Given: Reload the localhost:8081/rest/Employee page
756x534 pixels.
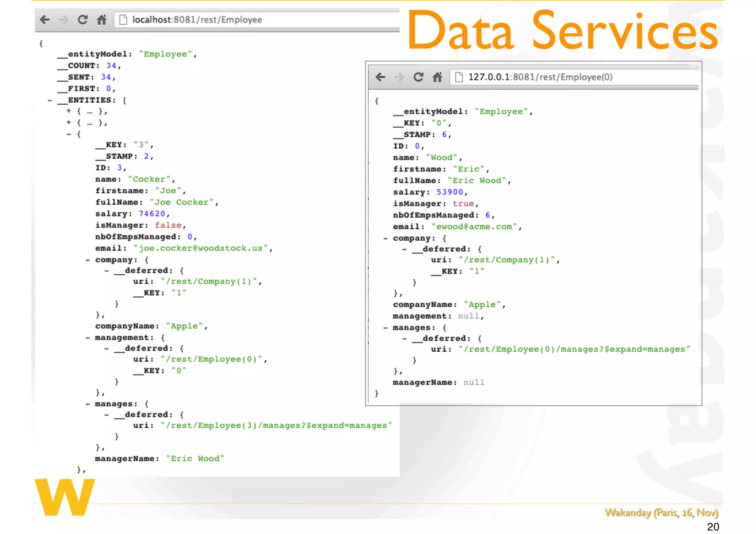Looking at the screenshot, I should 83,19.
